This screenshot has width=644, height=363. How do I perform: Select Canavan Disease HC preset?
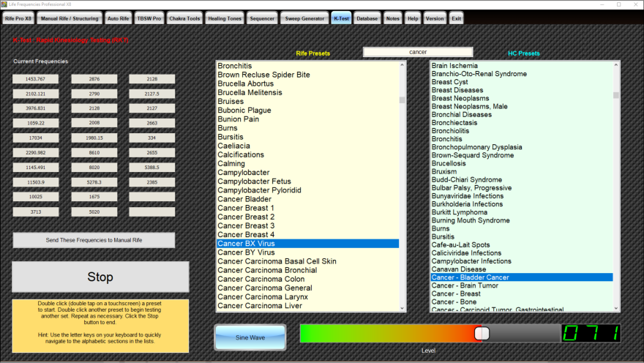[522, 269]
